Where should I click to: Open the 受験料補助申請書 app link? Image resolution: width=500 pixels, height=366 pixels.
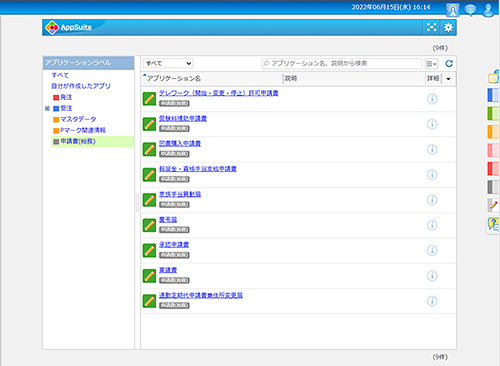(183, 118)
